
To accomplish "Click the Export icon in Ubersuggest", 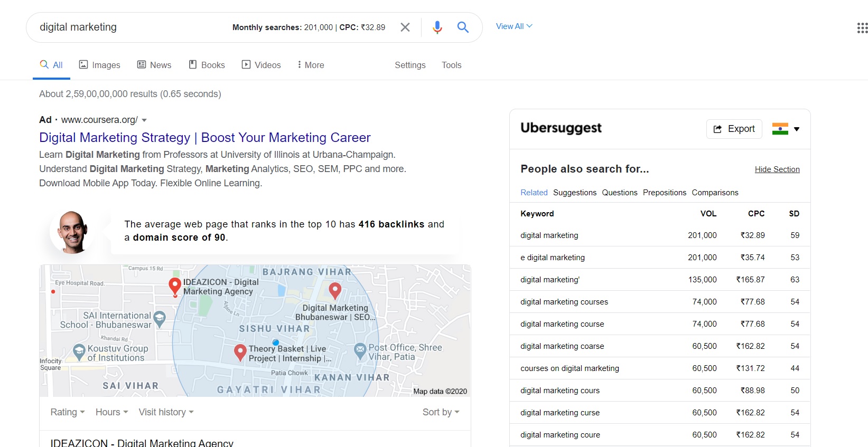I will point(717,129).
